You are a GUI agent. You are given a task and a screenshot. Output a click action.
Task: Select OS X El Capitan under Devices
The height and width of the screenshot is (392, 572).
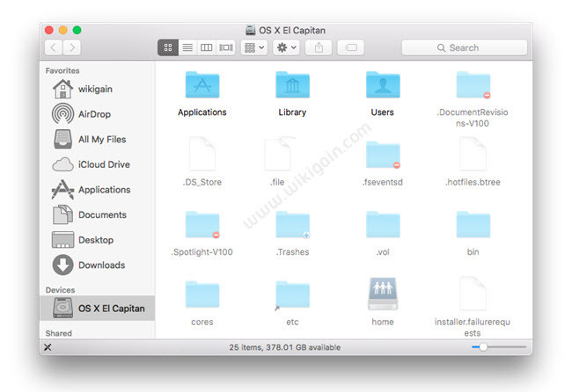[x=97, y=309]
